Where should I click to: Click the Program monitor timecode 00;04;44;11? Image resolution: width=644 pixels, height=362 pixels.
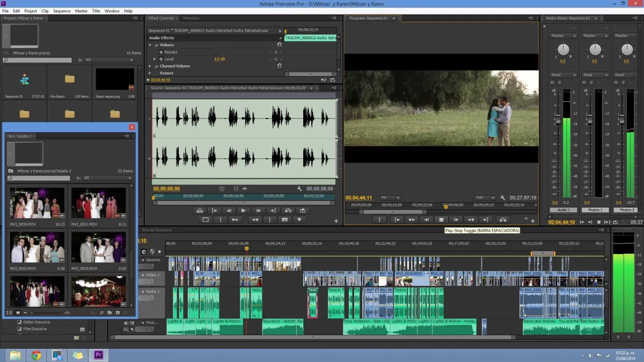click(358, 198)
